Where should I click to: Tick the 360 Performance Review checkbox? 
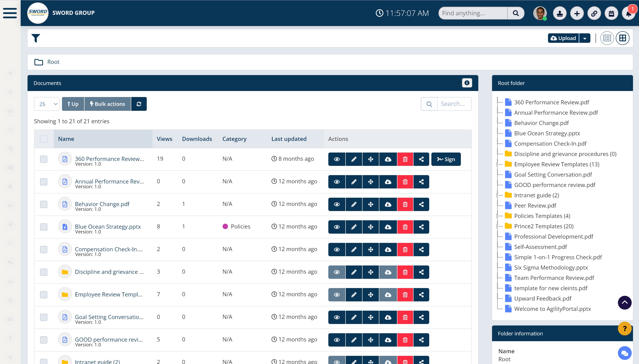(x=44, y=159)
